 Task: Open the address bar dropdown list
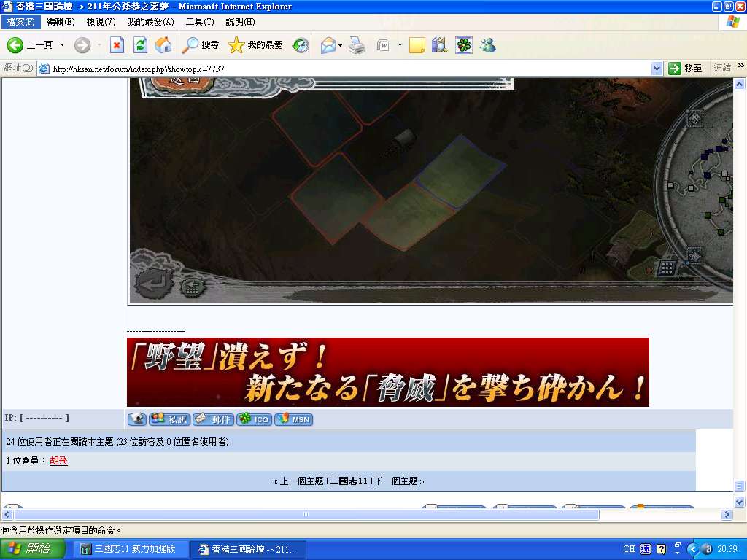click(x=657, y=69)
